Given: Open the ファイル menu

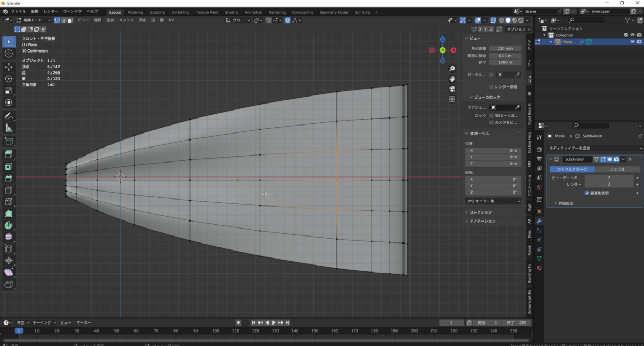Looking at the screenshot, I should point(18,11).
